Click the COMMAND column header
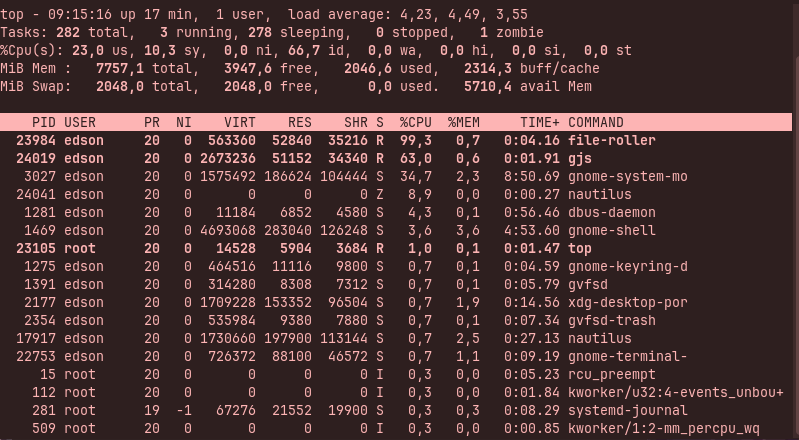The image size is (799, 440). pos(596,122)
